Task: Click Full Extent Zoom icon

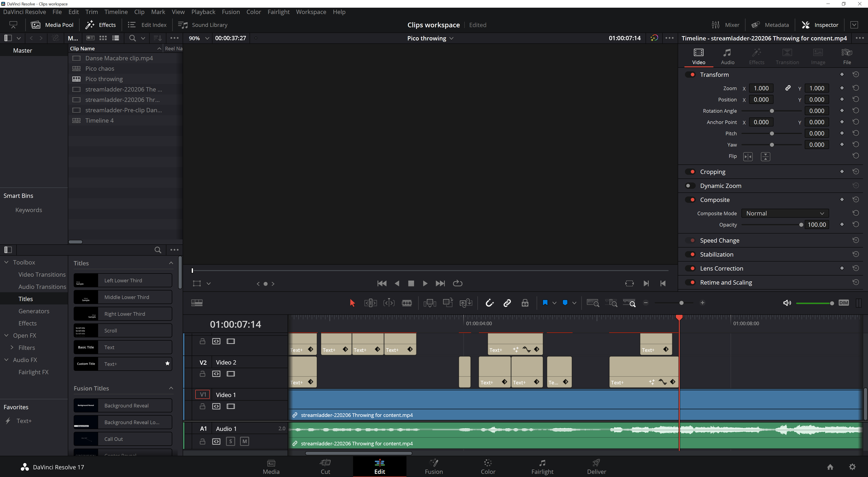Action: (x=593, y=303)
